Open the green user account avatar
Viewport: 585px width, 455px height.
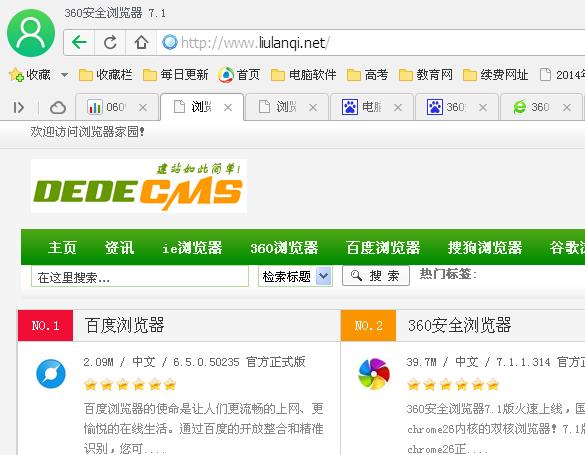pyautogui.click(x=31, y=32)
